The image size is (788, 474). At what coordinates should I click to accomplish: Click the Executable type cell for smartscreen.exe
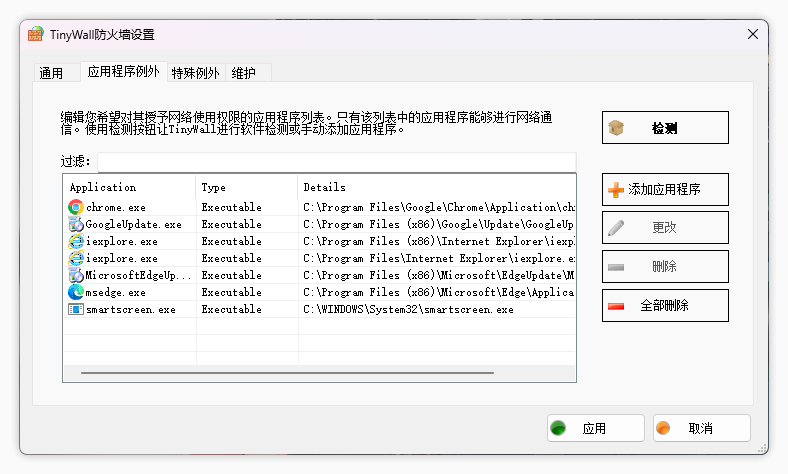tap(232, 310)
